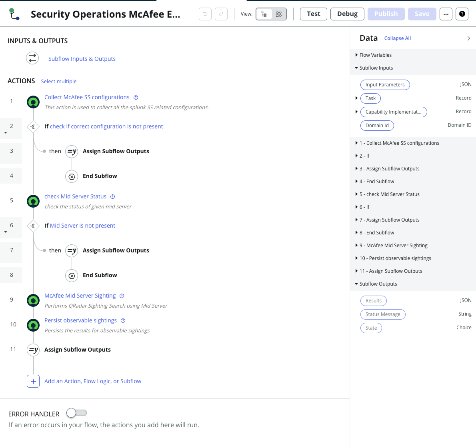Click the Persist observable sightings action icon
476x448 pixels.
tap(33, 325)
